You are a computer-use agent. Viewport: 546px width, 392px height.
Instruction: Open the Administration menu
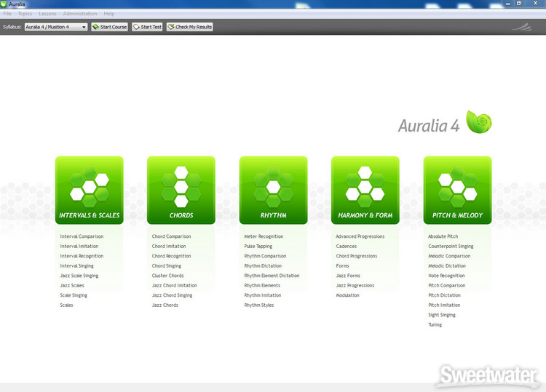[79, 14]
